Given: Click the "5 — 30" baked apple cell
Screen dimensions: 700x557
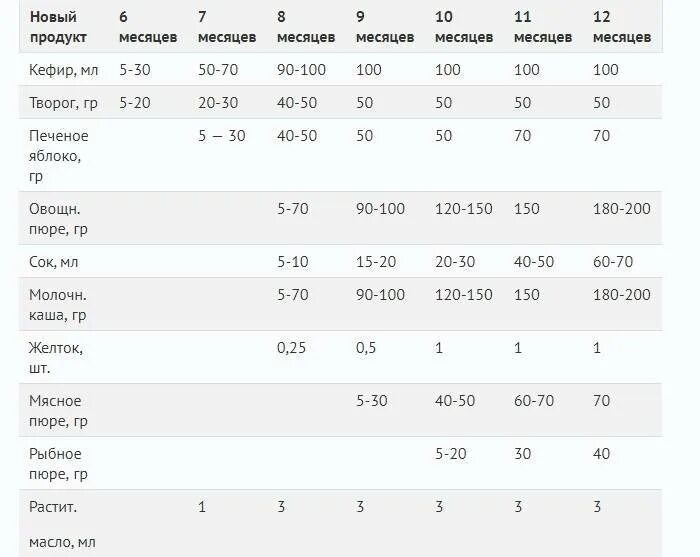Looking at the screenshot, I should [222, 136].
